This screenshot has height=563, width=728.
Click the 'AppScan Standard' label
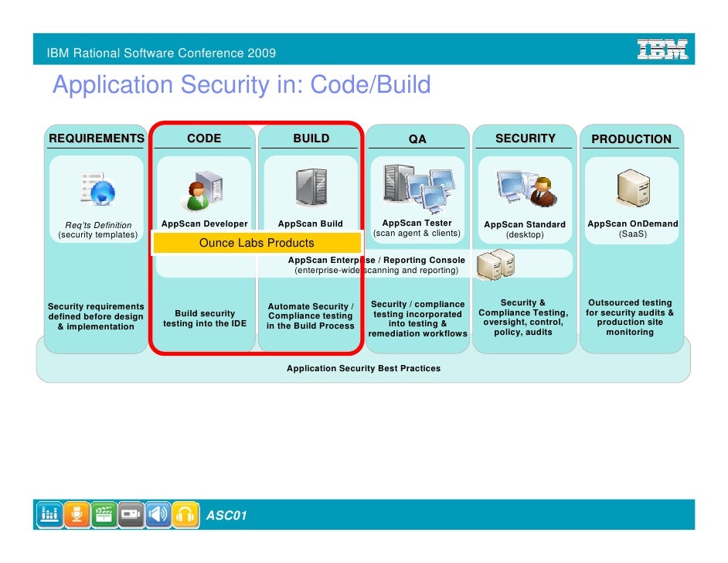[x=525, y=225]
